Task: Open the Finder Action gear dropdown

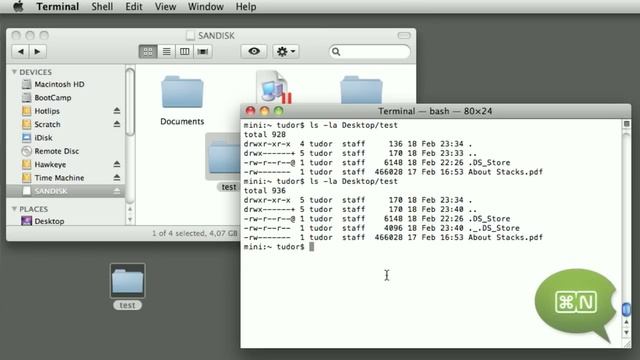Action: tap(286, 51)
